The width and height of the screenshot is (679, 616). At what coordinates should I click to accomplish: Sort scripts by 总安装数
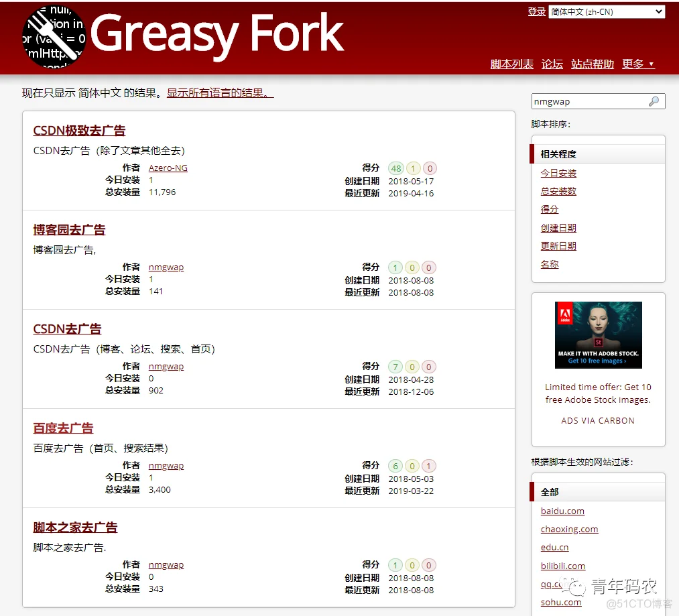[558, 192]
